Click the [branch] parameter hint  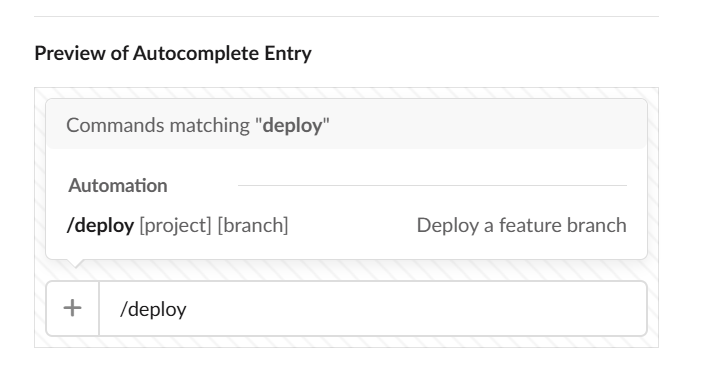253,226
